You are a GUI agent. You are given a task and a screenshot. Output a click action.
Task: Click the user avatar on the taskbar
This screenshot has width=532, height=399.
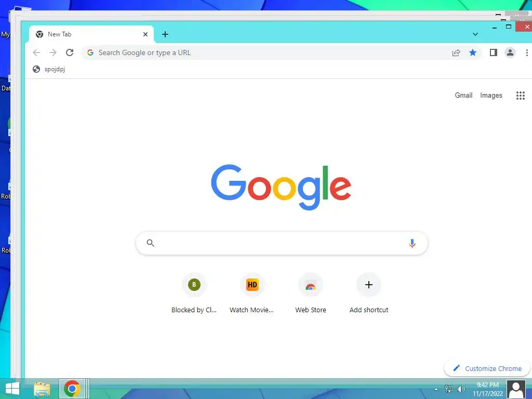pyautogui.click(x=516, y=389)
